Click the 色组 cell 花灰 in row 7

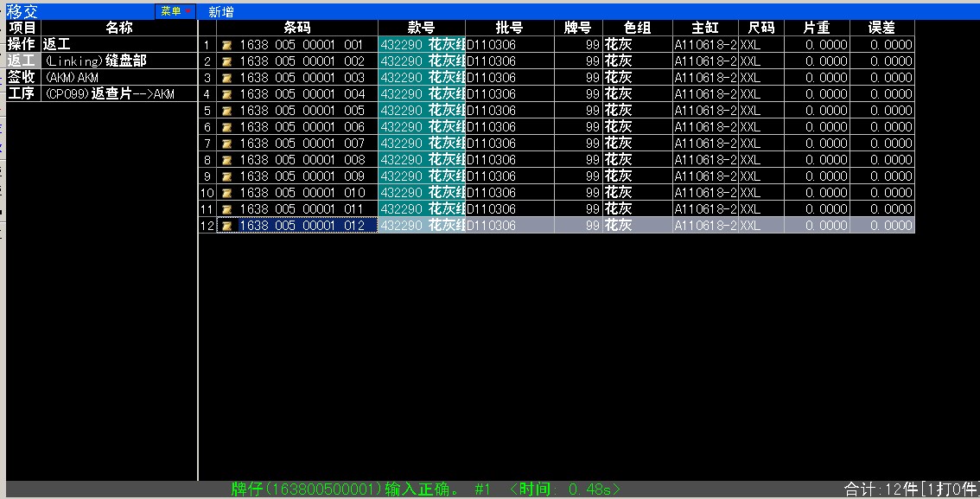(x=638, y=144)
